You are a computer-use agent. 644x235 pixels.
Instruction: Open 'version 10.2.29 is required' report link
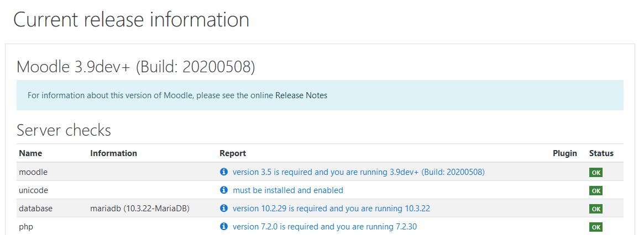(x=332, y=209)
